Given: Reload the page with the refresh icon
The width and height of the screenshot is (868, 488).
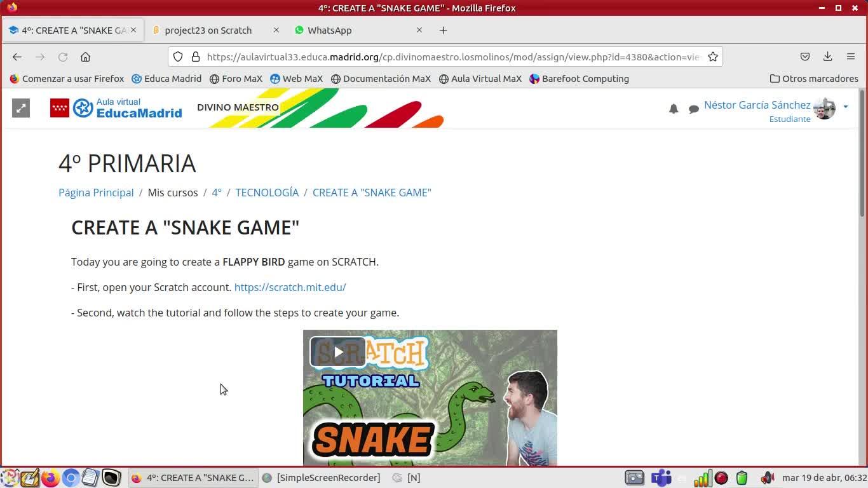Looking at the screenshot, I should (63, 57).
